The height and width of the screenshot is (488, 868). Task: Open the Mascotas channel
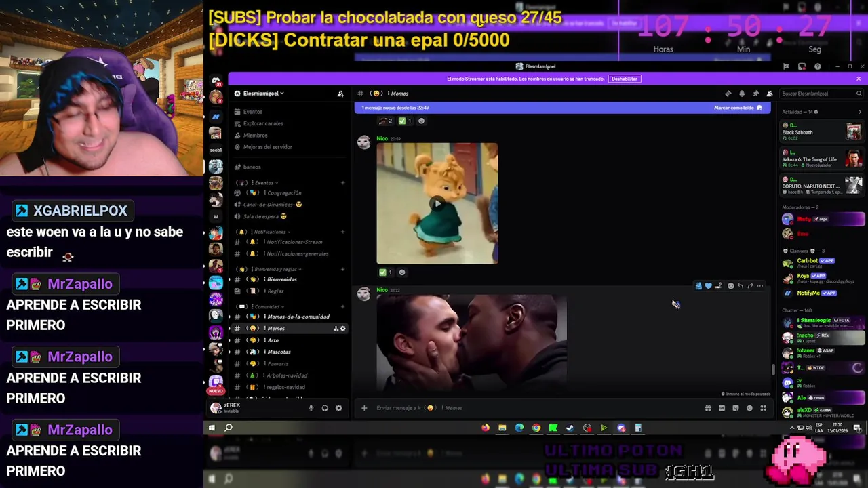278,352
